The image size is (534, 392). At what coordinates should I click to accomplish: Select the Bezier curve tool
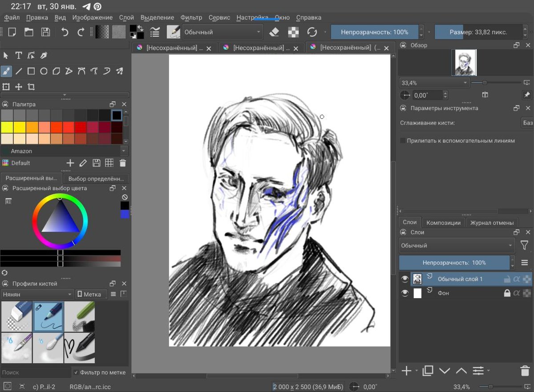[81, 71]
